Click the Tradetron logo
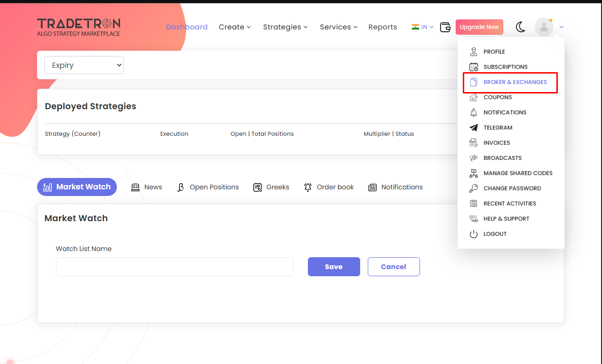Screen dimensions: 602x364 [x=79, y=27]
